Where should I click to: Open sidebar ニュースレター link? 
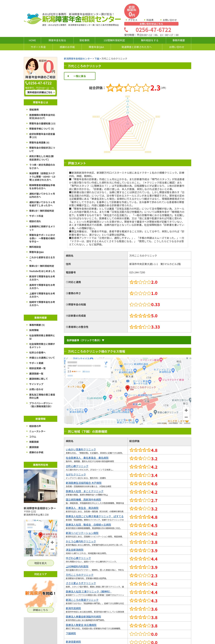(37, 431)
